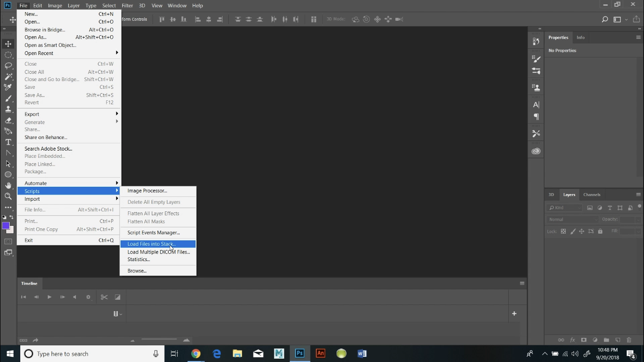Click the Windows search box

click(x=92, y=354)
